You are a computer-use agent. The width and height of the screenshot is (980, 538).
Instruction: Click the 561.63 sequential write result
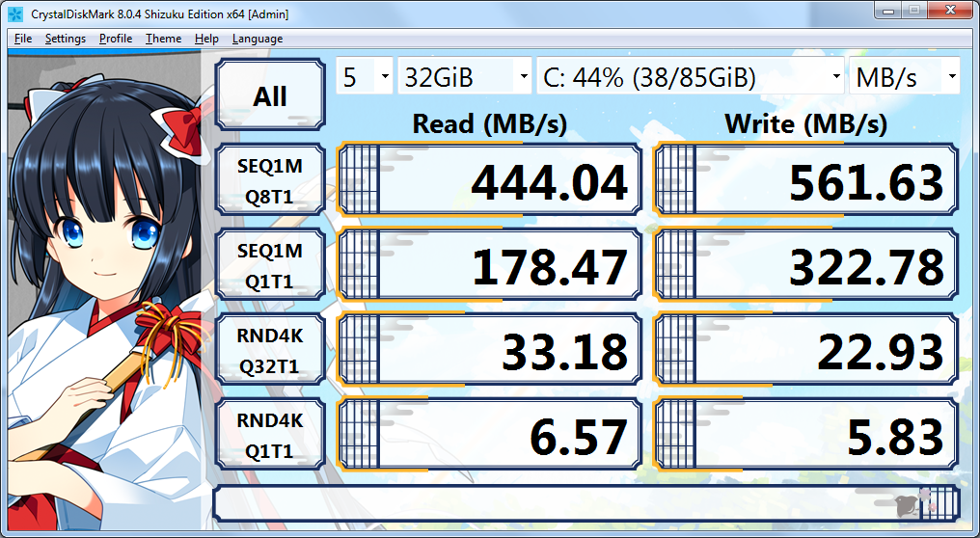pos(806,180)
